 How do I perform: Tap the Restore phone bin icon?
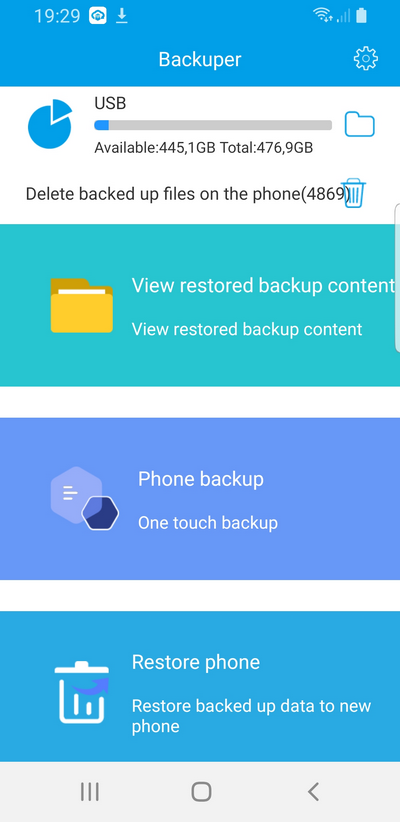pos(82,692)
